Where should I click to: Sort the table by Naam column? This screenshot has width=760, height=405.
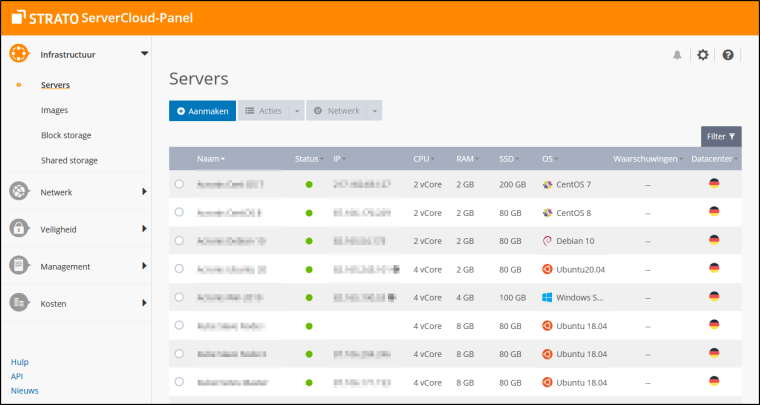click(x=210, y=159)
